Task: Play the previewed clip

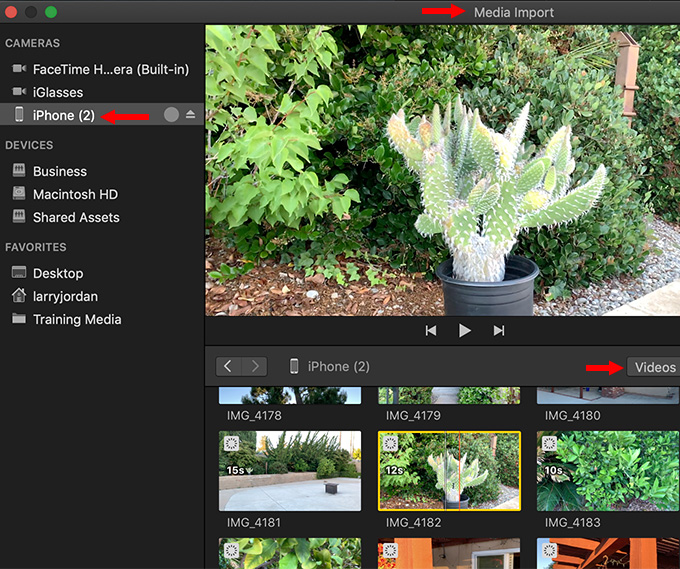Action: coord(464,331)
